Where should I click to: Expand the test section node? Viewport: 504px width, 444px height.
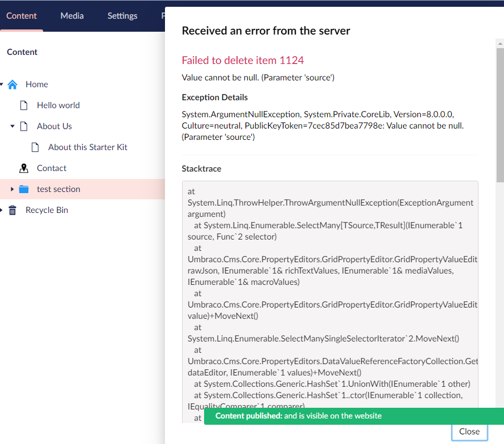12,189
